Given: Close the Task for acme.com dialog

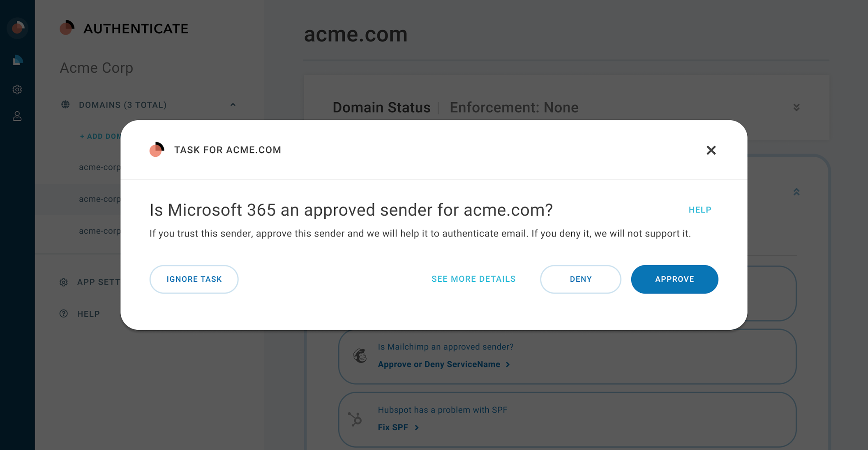Looking at the screenshot, I should point(711,150).
